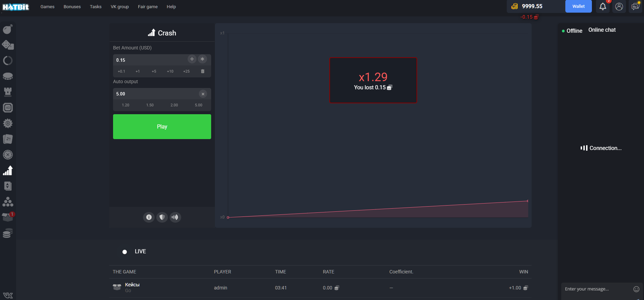This screenshot has width=644, height=300.
Task: Open the Bonuses menu item
Action: (x=72, y=7)
